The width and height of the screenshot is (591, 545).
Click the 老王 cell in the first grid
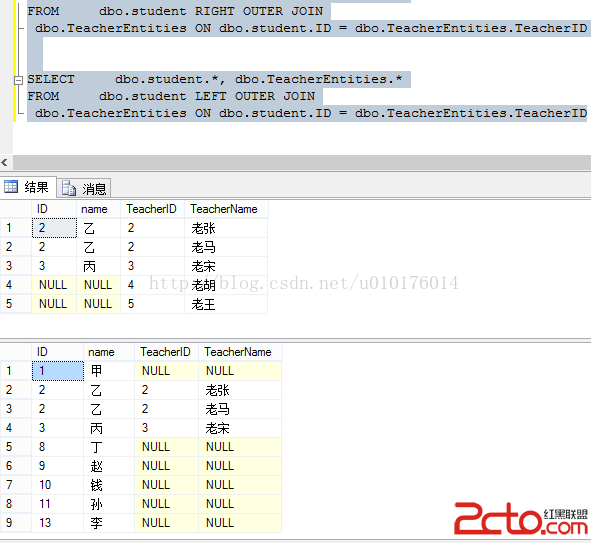tap(226, 304)
